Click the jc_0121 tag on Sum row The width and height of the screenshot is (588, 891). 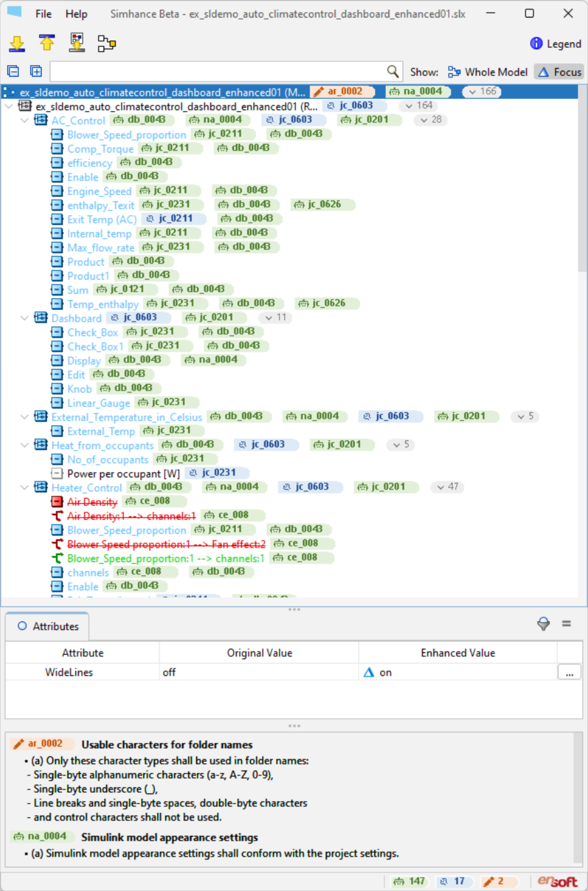[x=126, y=289]
